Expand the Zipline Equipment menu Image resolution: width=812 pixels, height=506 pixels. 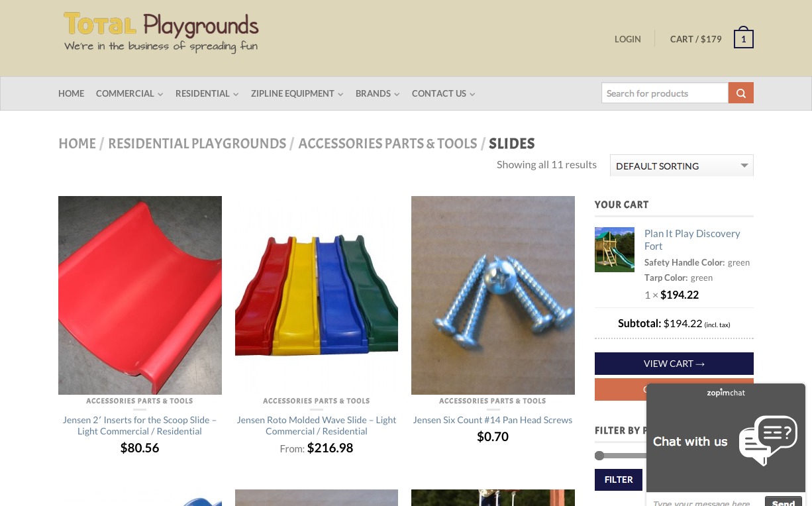click(297, 93)
